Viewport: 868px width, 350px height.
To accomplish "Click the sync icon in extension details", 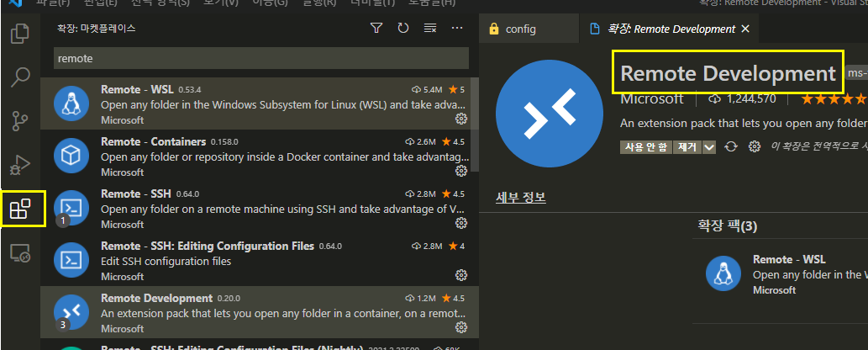I will (x=731, y=147).
